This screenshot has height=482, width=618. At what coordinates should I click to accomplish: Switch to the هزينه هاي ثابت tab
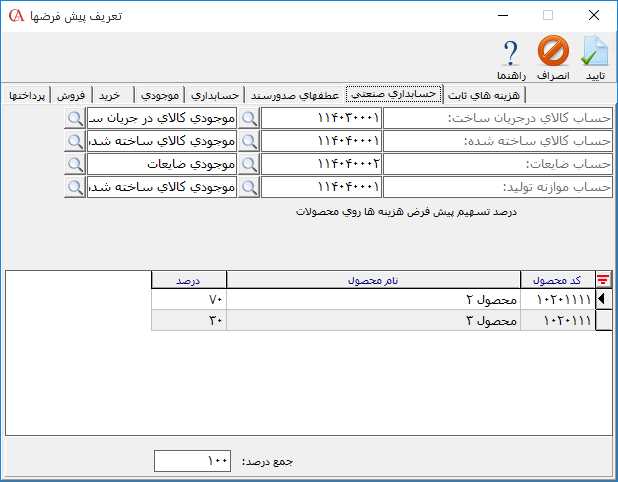485,94
